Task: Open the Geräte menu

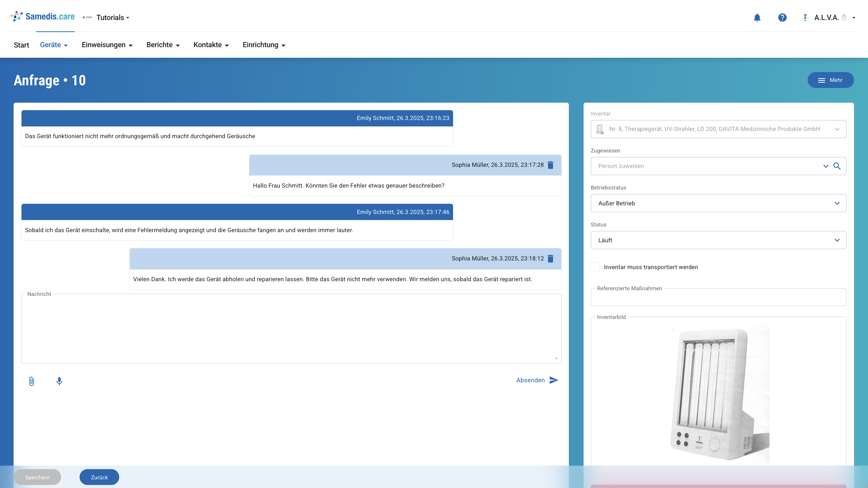Action: tap(54, 45)
